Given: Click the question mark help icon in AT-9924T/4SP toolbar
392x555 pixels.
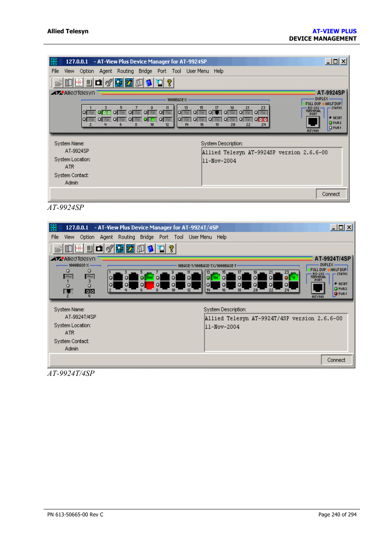Looking at the screenshot, I should point(171,249).
